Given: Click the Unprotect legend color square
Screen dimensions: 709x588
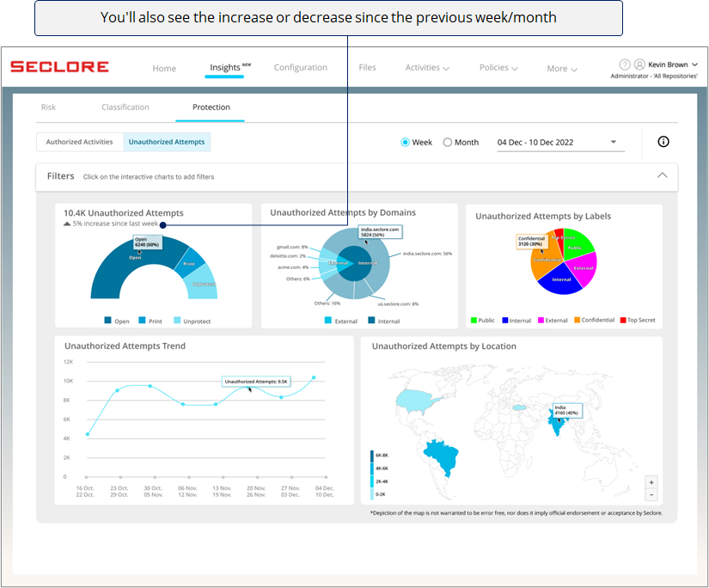Looking at the screenshot, I should click(x=177, y=321).
